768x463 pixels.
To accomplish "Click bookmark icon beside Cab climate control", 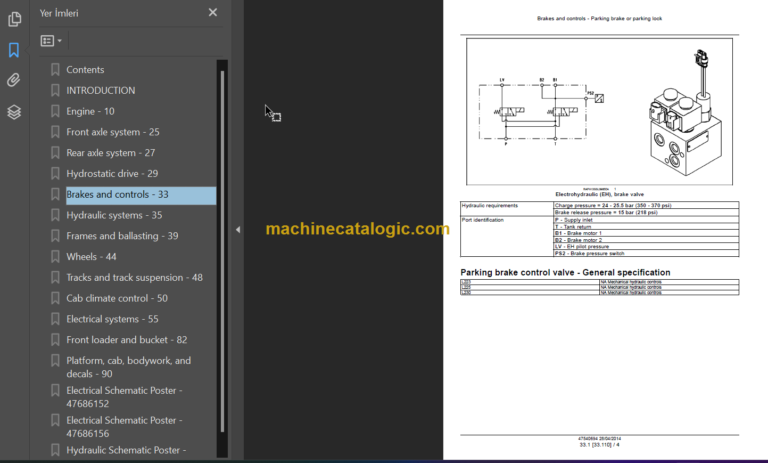I will [x=55, y=298].
